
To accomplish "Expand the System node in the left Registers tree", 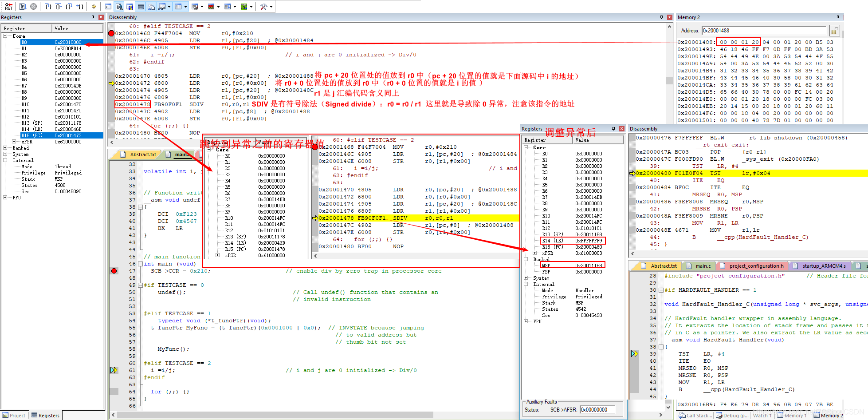I will [x=5, y=154].
